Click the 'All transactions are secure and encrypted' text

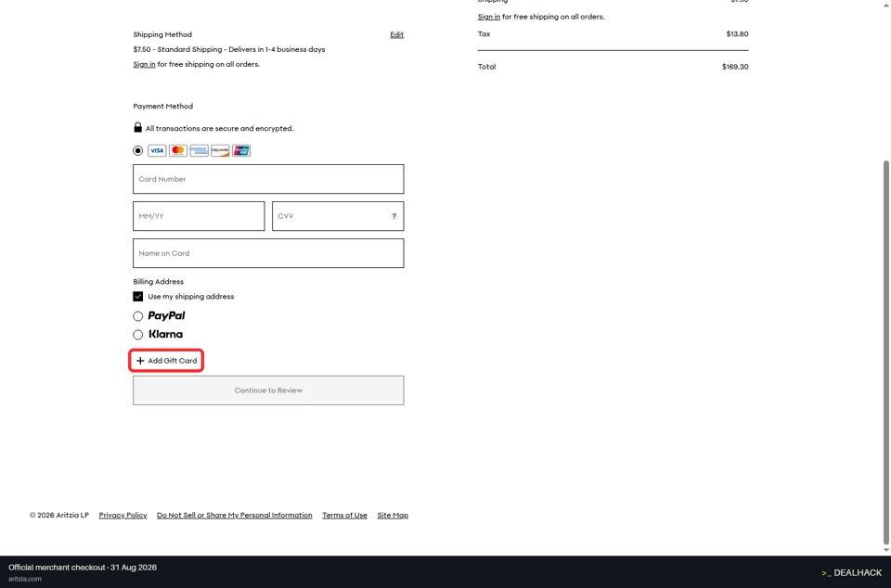(x=219, y=128)
